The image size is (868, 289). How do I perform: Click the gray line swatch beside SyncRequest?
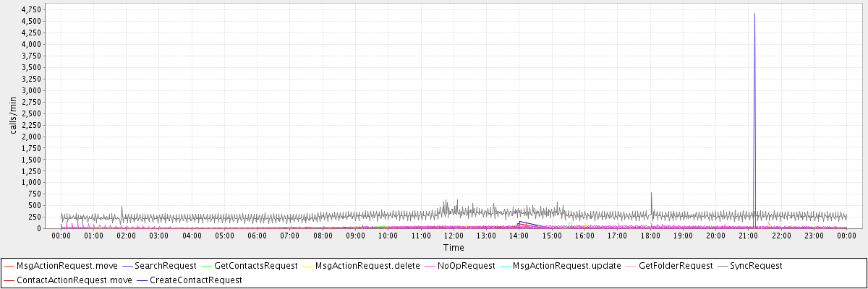[725, 266]
